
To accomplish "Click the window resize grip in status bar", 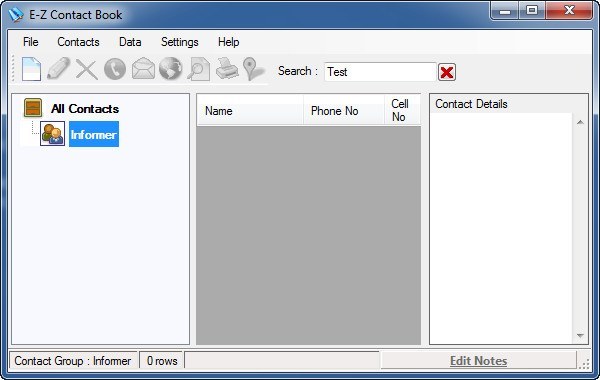I will point(584,364).
